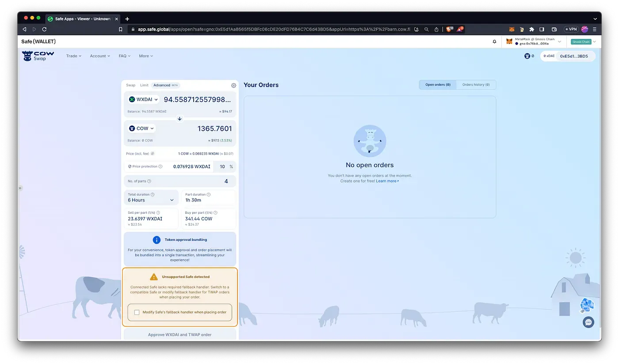
Task: Click the swap direction arrow between tokens
Action: pos(180,118)
